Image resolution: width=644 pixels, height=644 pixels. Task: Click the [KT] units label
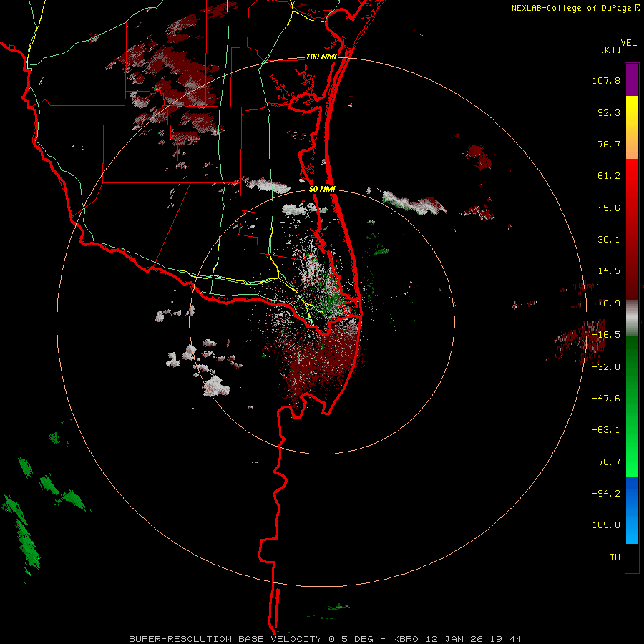(610, 49)
